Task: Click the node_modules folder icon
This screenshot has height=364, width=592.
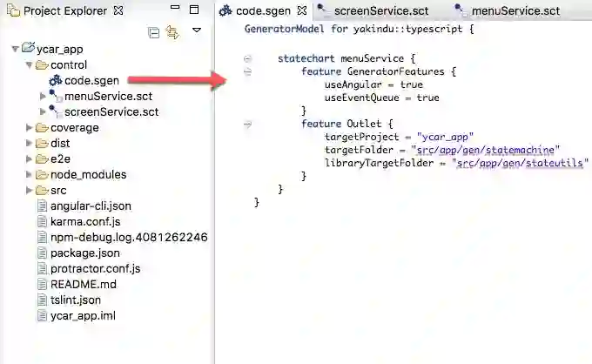Action: point(42,175)
